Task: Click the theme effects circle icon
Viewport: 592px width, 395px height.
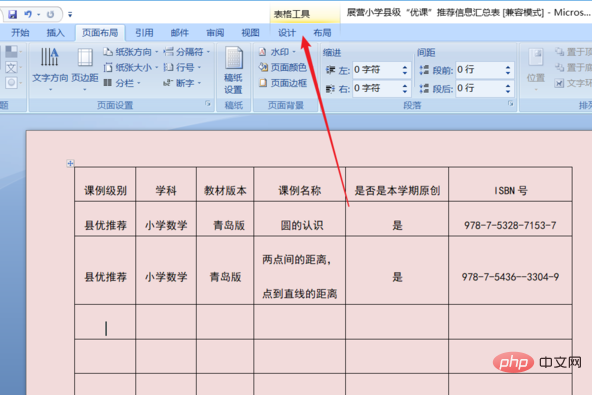Action: (x=12, y=83)
